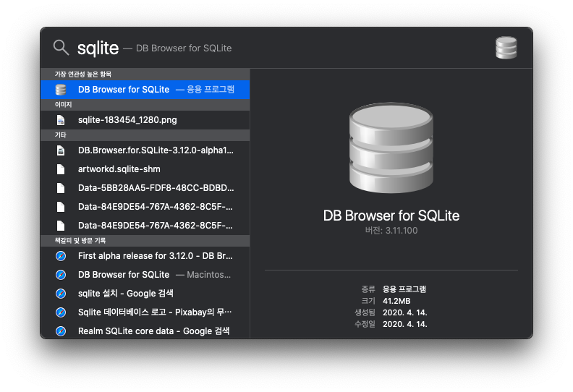Click document icon beside artworkd.sqlite-shm
The width and height of the screenshot is (573, 392).
tap(61, 169)
